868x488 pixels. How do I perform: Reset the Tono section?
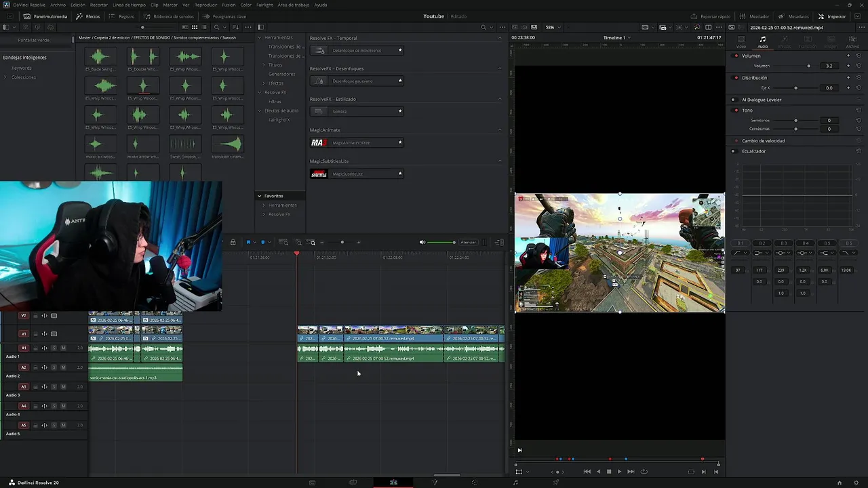pyautogui.click(x=859, y=110)
